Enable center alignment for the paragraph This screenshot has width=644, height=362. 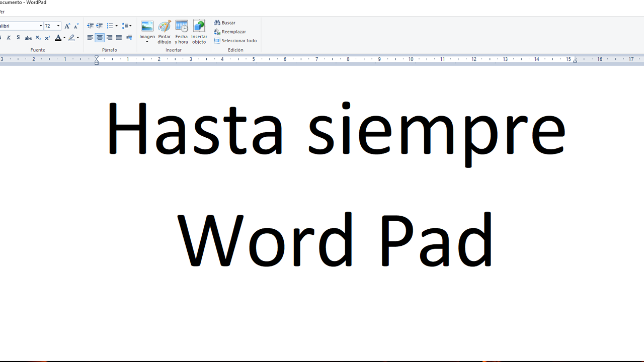coord(100,38)
